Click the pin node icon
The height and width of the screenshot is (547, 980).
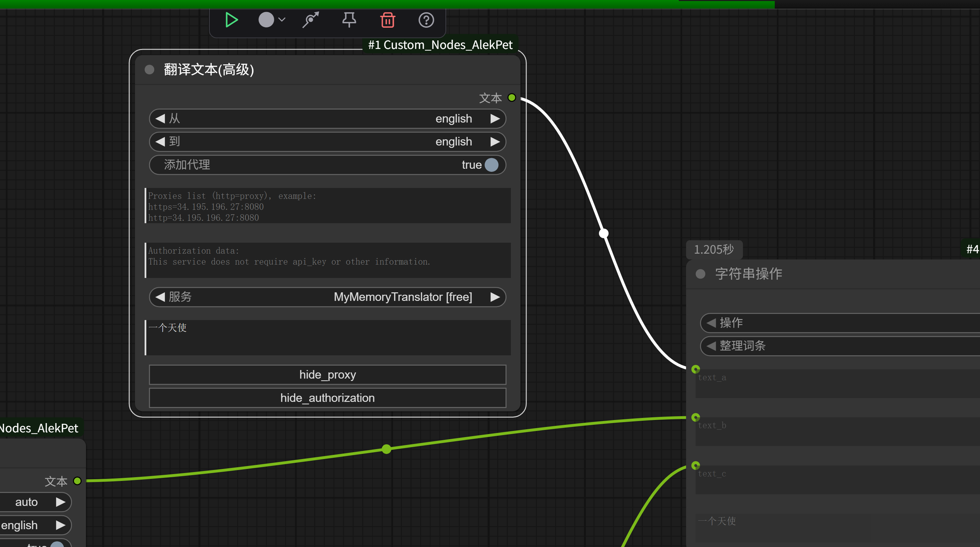349,20
